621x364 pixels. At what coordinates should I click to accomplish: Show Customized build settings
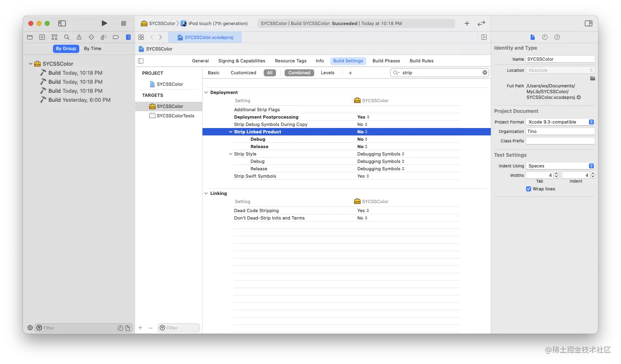click(243, 73)
